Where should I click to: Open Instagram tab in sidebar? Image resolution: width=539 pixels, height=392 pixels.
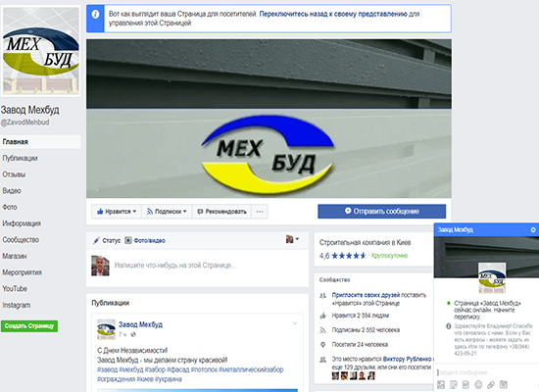[x=17, y=305]
